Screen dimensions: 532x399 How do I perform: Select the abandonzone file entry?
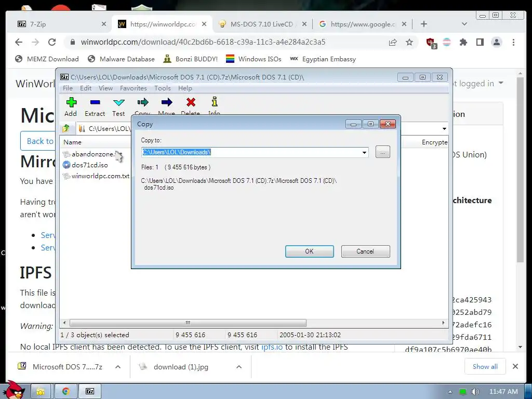pyautogui.click(x=92, y=154)
